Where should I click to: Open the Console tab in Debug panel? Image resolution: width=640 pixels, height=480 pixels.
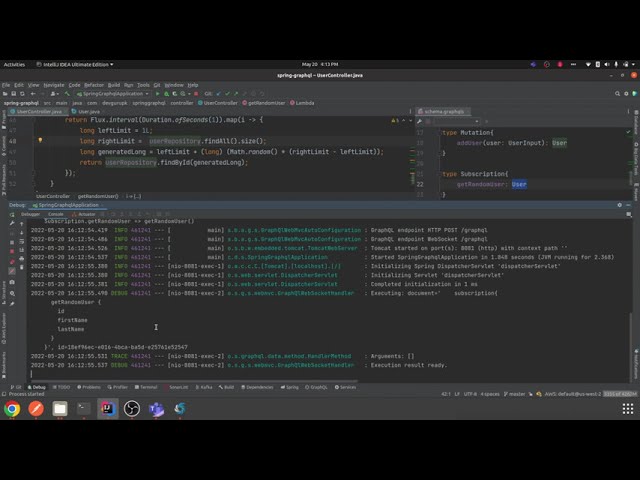click(x=56, y=214)
